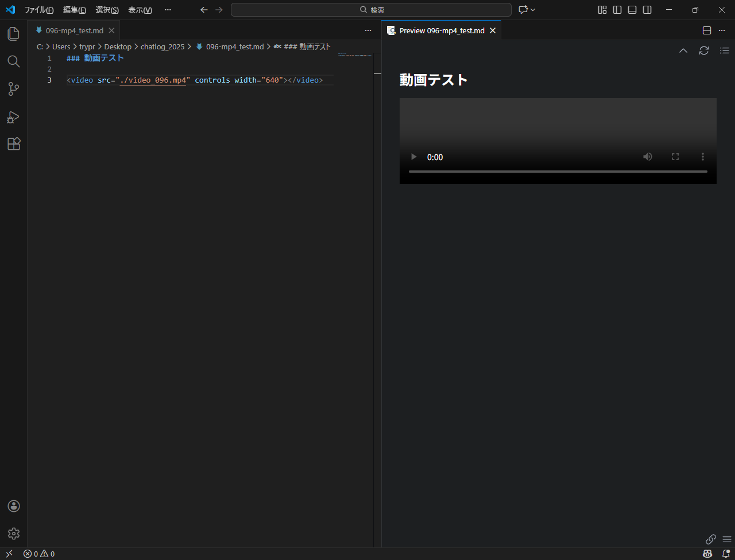Expand the hidden menu items ellipsis
This screenshot has height=560, width=735.
pos(168,10)
